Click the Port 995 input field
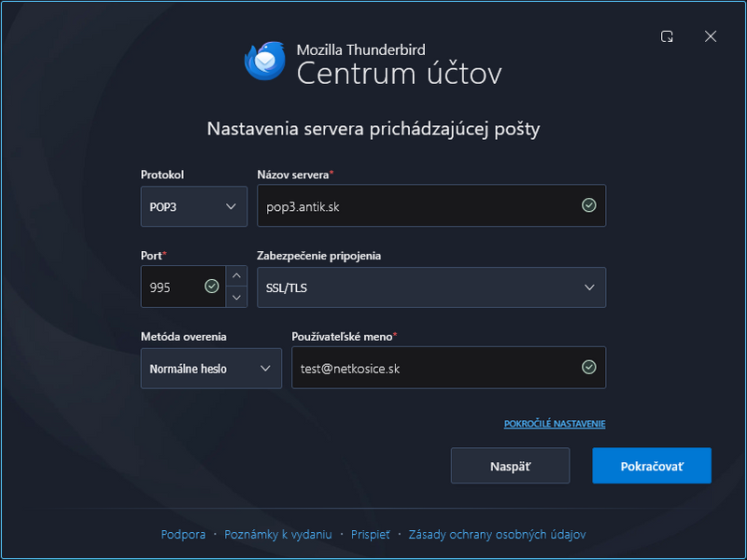The width and height of the screenshot is (747, 560). [x=183, y=287]
